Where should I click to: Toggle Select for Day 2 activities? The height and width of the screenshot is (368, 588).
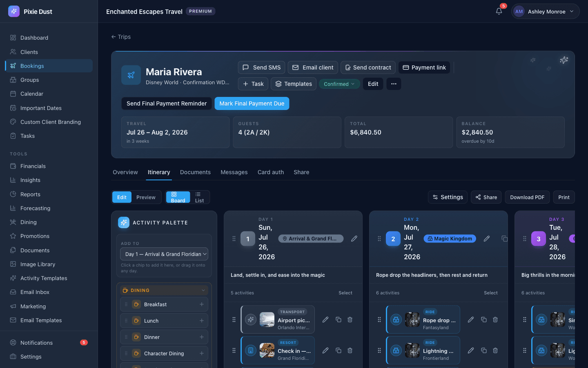coord(491,293)
